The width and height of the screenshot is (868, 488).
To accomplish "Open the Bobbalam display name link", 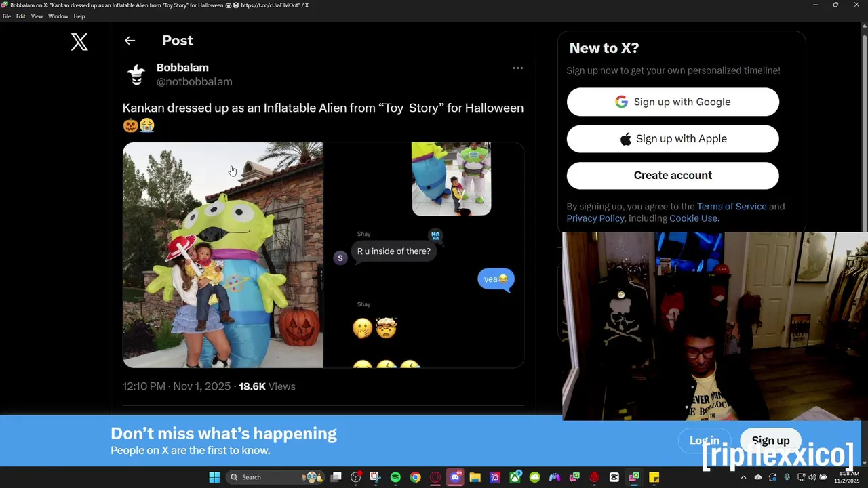I will tap(182, 68).
